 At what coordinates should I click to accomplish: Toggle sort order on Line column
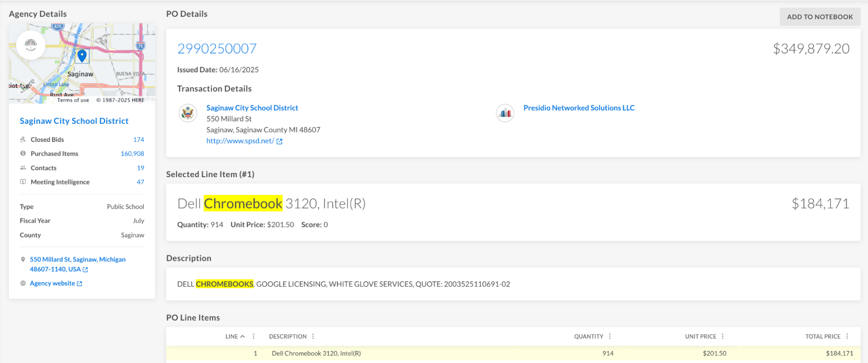click(234, 337)
